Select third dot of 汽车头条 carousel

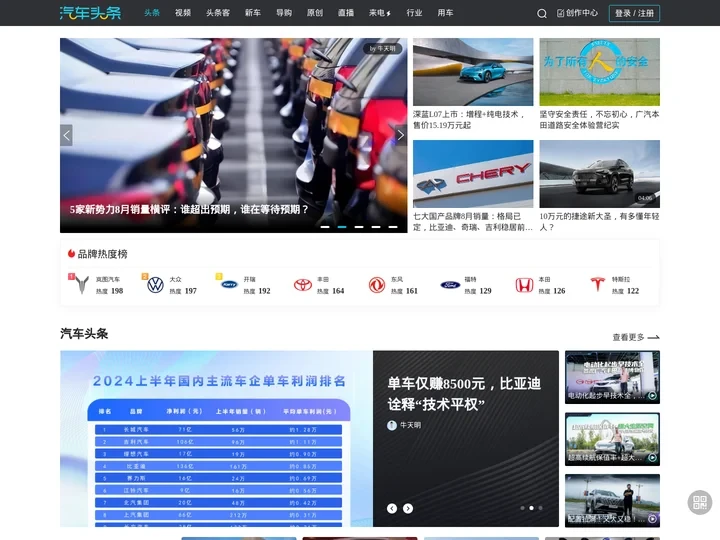[540, 508]
